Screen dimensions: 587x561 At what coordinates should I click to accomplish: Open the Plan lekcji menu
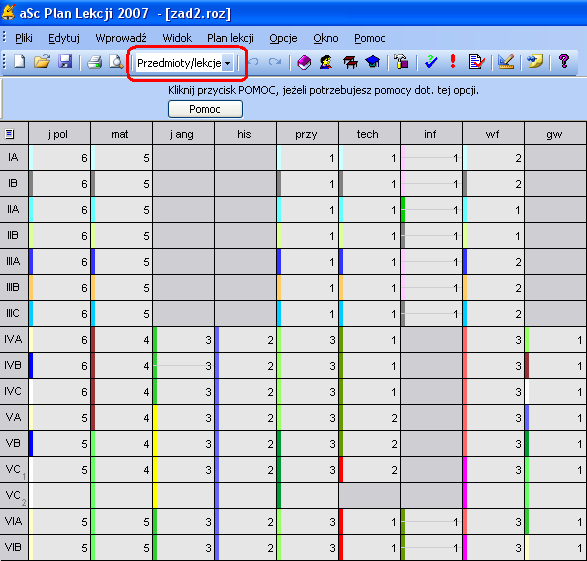(230, 38)
